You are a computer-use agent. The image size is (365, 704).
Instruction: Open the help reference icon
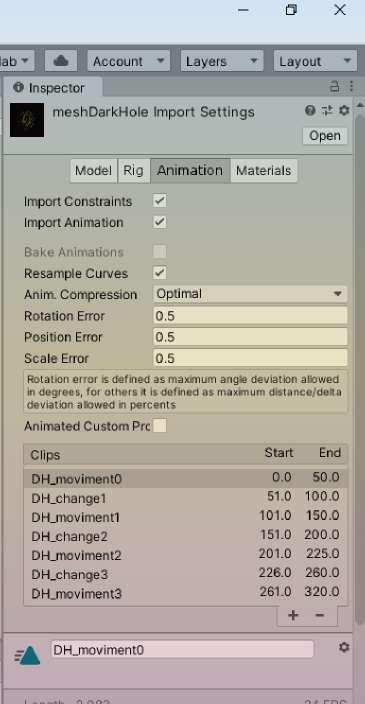(x=310, y=110)
